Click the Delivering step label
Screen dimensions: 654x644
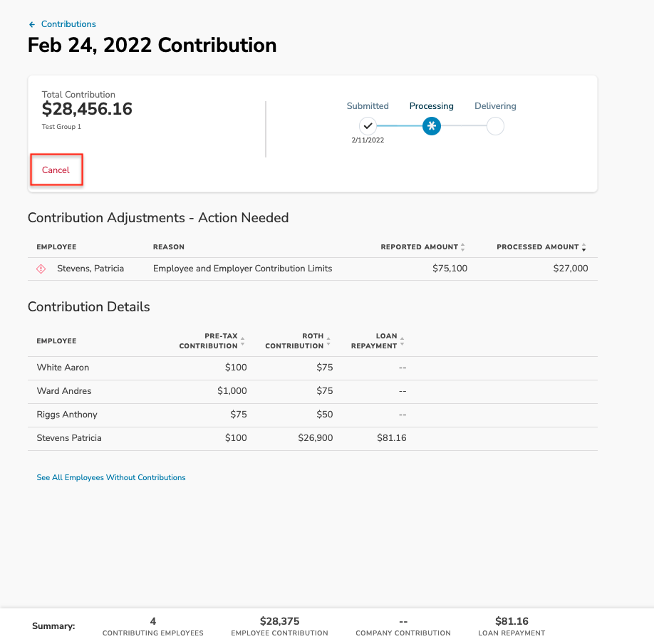click(495, 106)
